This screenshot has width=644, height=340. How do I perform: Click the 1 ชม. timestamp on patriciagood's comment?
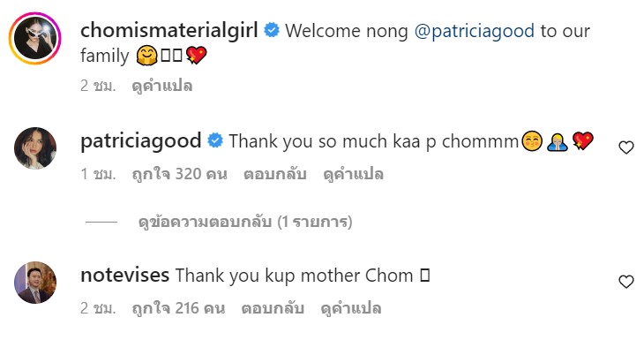pyautogui.click(x=98, y=174)
